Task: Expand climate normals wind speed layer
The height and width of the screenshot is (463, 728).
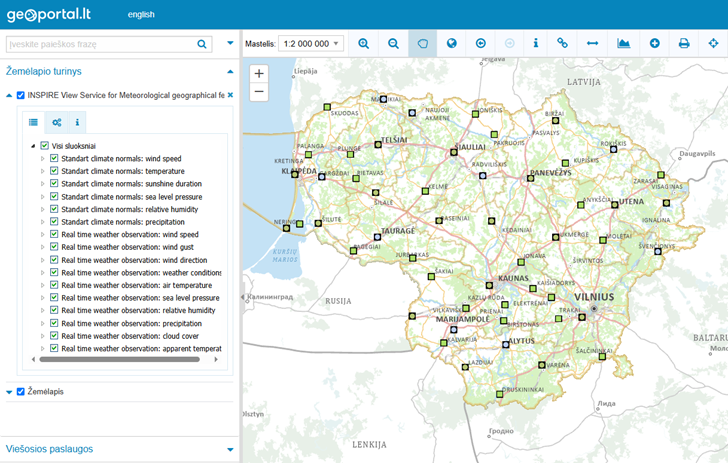Action: (x=43, y=158)
